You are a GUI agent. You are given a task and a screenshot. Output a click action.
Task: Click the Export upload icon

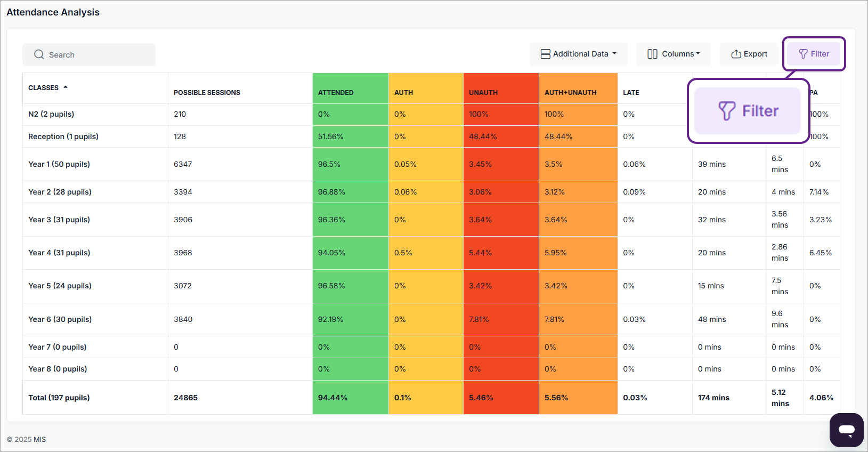click(736, 54)
